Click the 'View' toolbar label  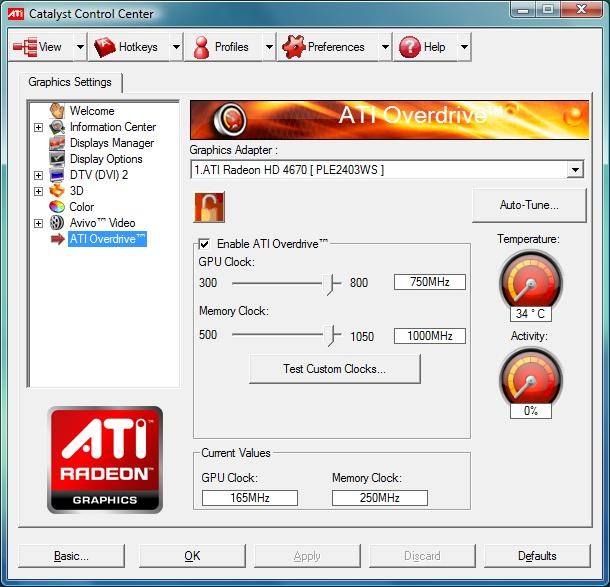(50, 47)
